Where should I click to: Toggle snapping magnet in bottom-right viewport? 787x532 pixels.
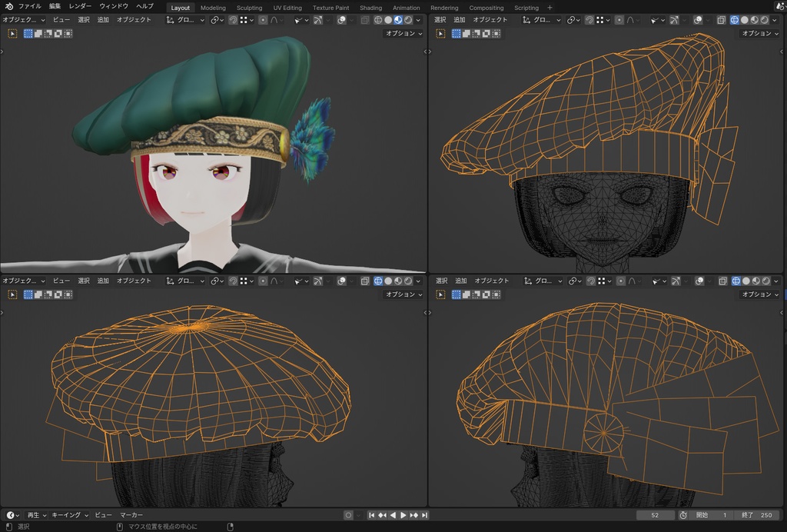591,281
